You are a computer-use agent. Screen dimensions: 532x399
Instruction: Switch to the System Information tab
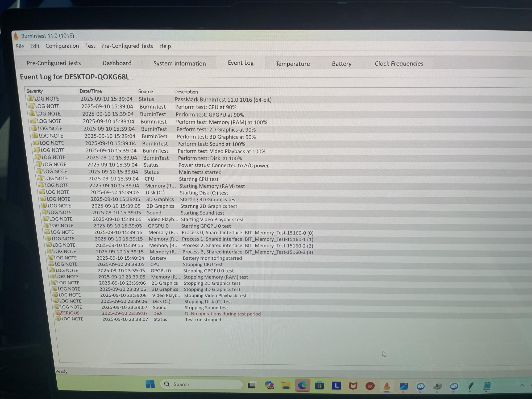point(180,63)
